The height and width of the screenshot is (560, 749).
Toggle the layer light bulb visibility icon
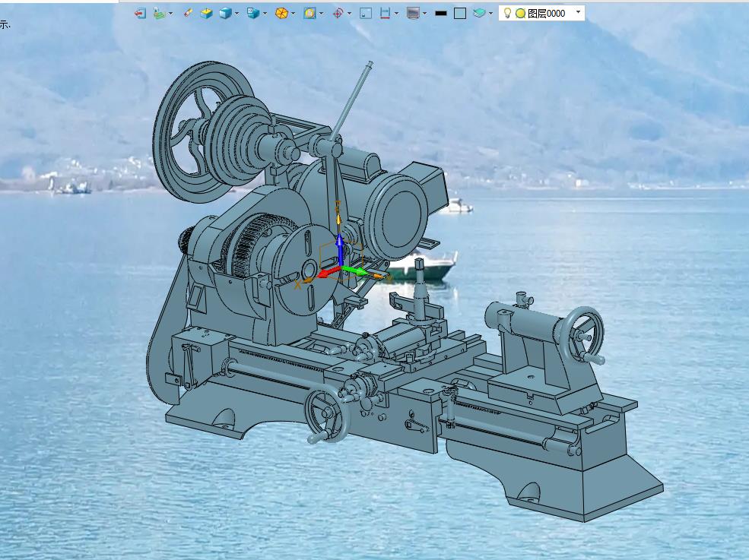click(507, 13)
